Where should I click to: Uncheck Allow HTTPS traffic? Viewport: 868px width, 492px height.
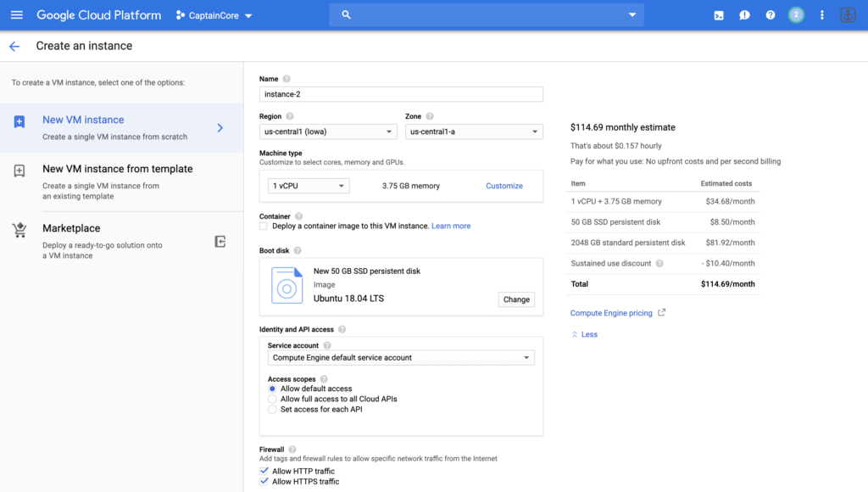[x=264, y=482]
